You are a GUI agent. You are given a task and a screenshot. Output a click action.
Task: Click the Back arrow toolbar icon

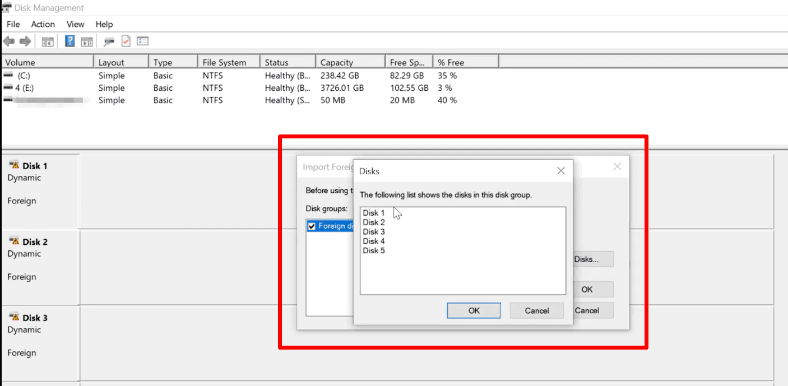[9, 41]
